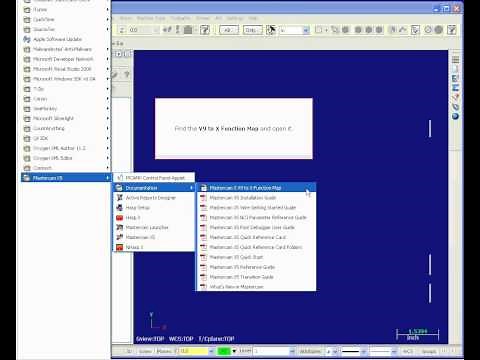Click the 3D toggle button in status bar
The image size is (480, 360).
tap(129, 351)
